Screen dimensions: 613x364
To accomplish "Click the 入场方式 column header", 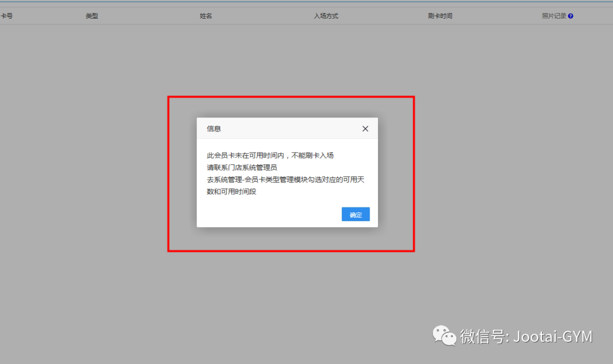I will coord(325,16).
